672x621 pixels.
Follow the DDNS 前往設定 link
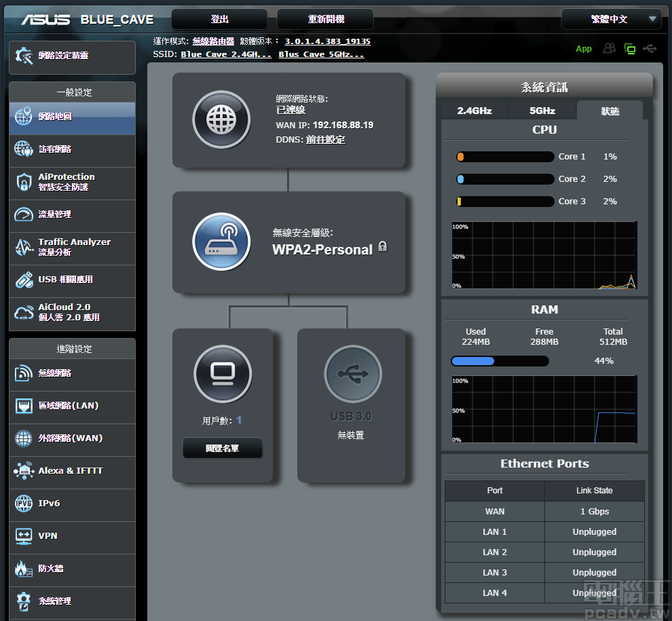point(325,140)
